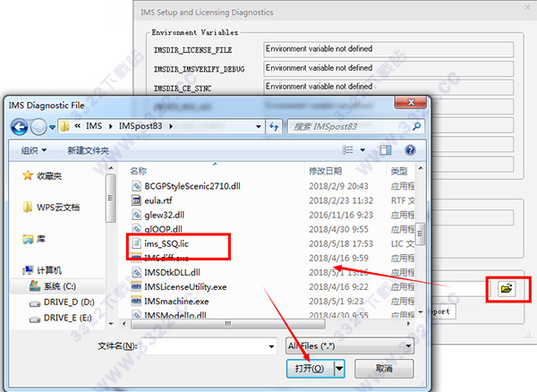Select 计算机 in navigation pane

(42, 270)
